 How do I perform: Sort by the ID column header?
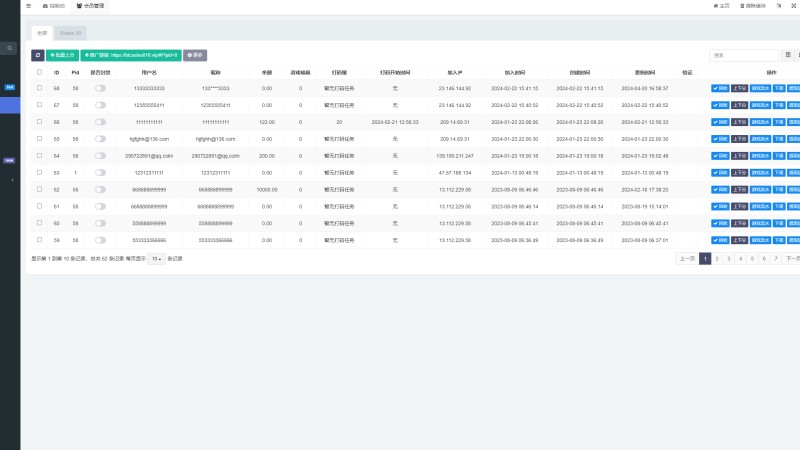pos(57,72)
